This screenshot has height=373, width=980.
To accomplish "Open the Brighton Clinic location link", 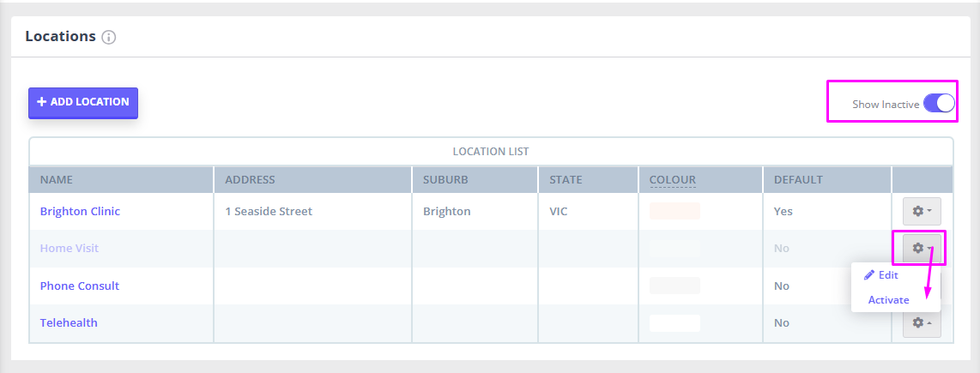I will (x=80, y=211).
